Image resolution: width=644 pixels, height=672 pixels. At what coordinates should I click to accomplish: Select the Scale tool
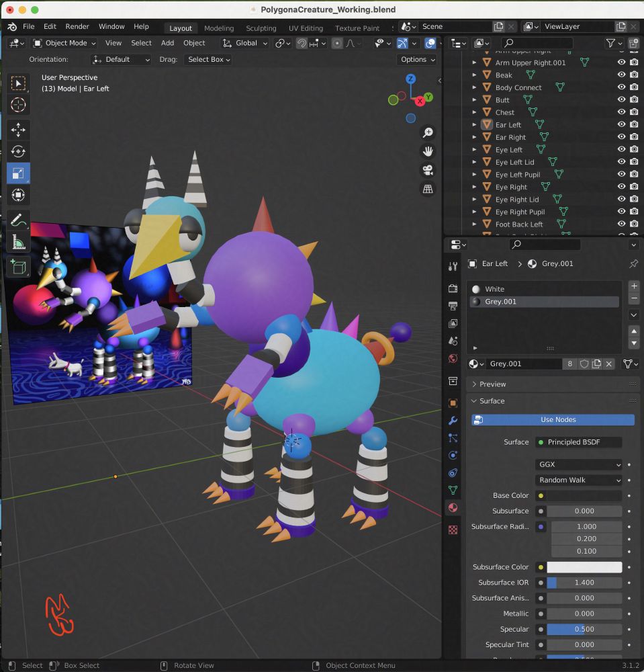click(18, 173)
